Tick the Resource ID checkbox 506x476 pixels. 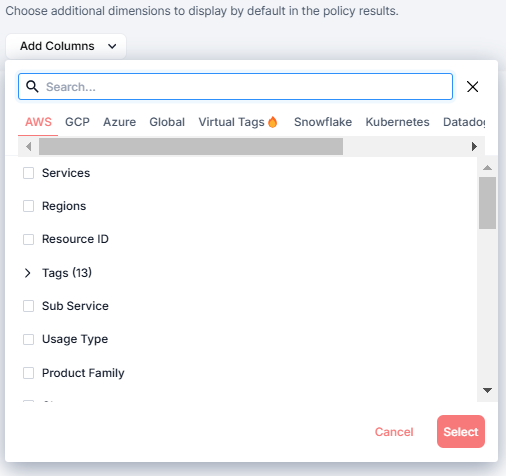(28, 239)
